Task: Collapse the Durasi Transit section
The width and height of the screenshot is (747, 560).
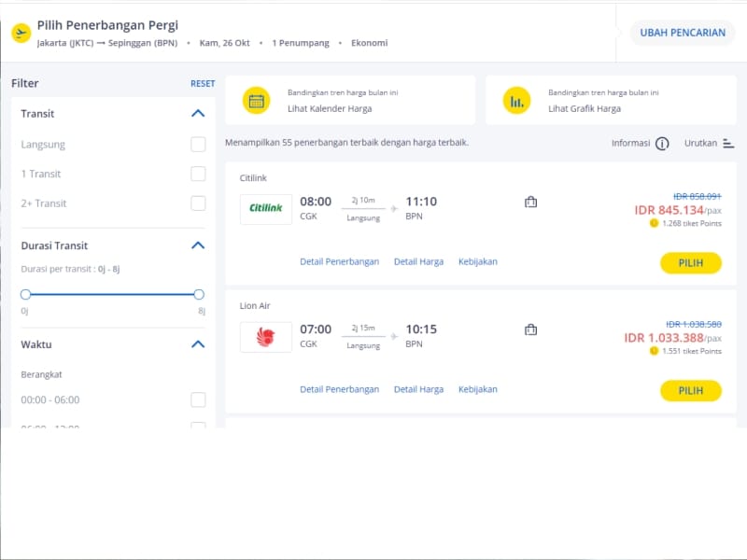Action: (197, 245)
